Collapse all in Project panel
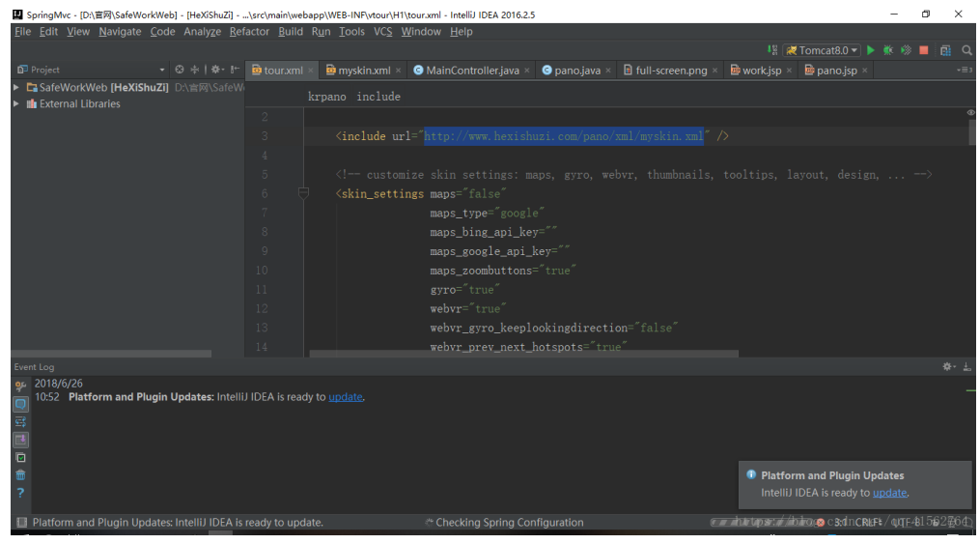The height and width of the screenshot is (544, 980). click(x=194, y=70)
